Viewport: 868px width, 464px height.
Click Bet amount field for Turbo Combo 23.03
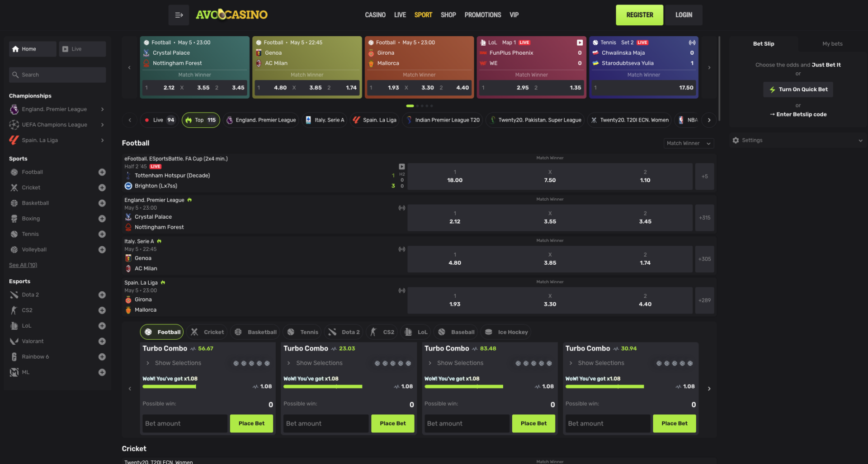click(325, 424)
